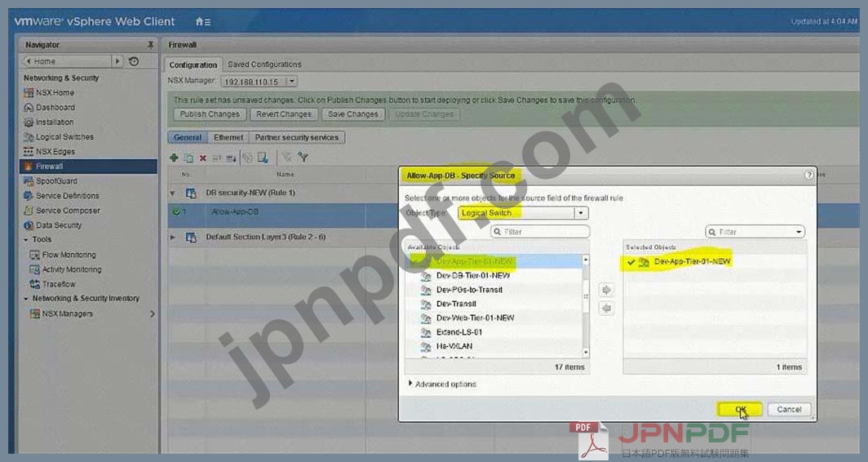Image resolution: width=868 pixels, height=462 pixels.
Task: Open Data Security in navigator
Action: [58, 225]
